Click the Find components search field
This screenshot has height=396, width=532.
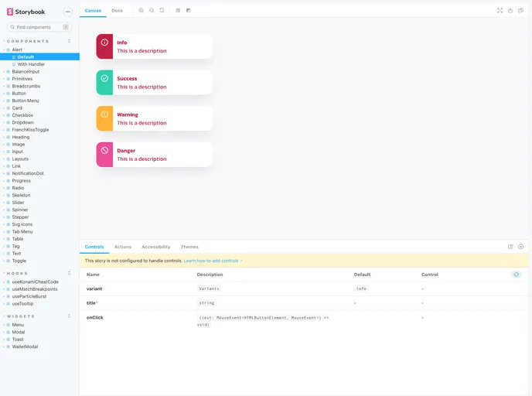pos(39,27)
